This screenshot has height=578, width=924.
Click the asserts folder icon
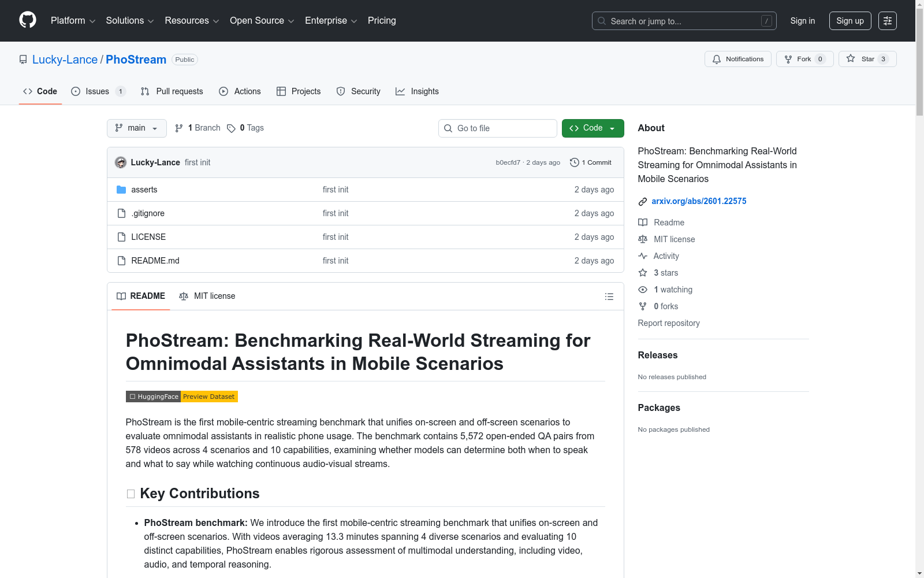point(121,190)
